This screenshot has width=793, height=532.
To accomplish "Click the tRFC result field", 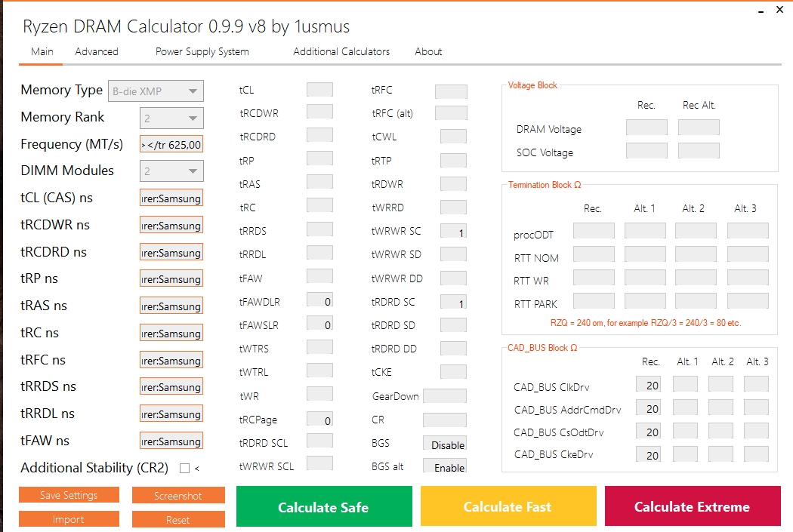I will [451, 91].
